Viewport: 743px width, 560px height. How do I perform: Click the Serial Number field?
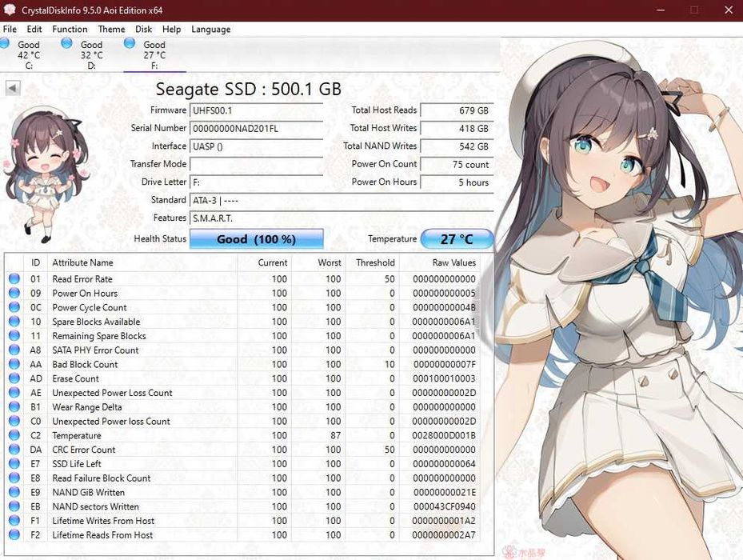[x=257, y=129]
